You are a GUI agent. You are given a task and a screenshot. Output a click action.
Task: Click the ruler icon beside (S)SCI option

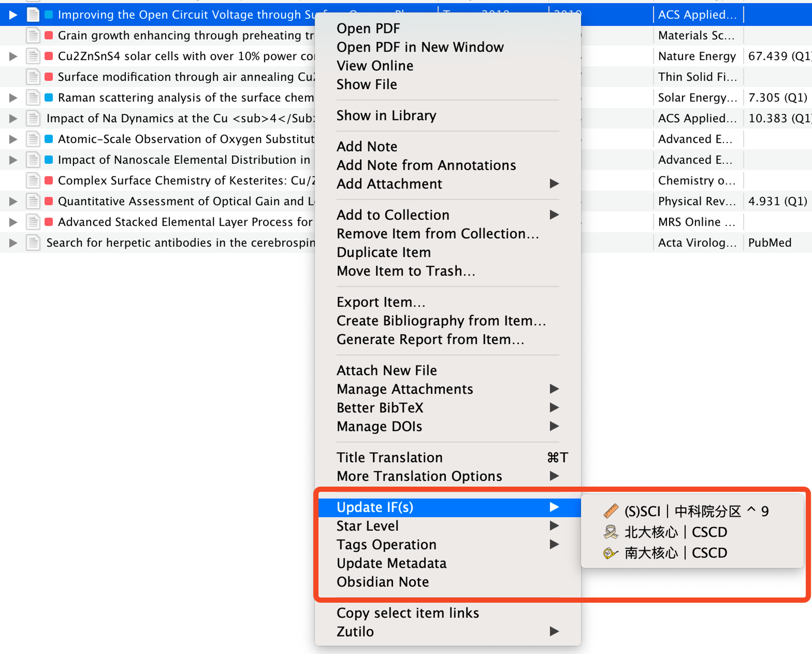pyautogui.click(x=610, y=511)
